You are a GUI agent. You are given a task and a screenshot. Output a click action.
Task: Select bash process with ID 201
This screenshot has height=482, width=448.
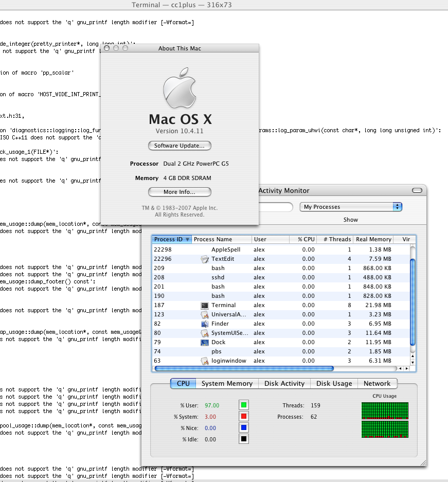[x=281, y=287]
